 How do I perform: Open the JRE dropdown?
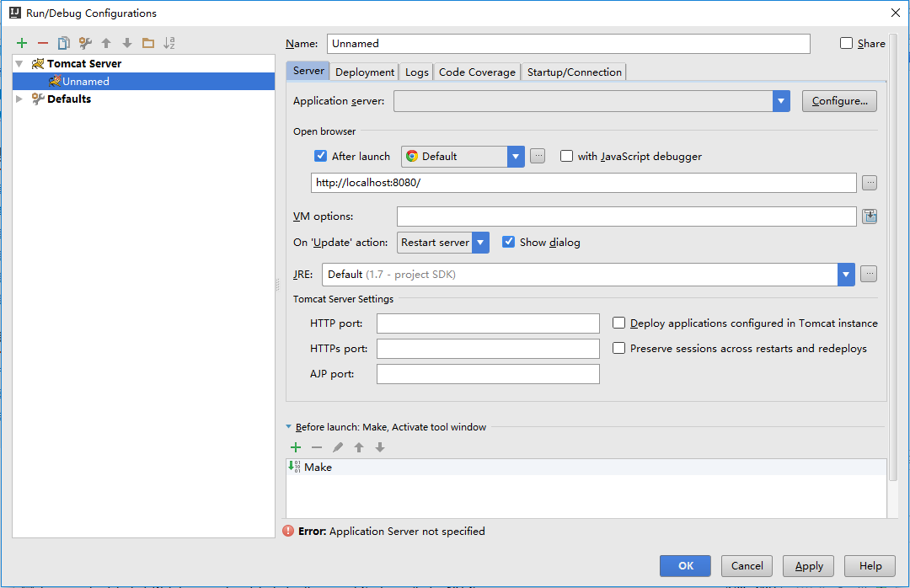coord(846,275)
